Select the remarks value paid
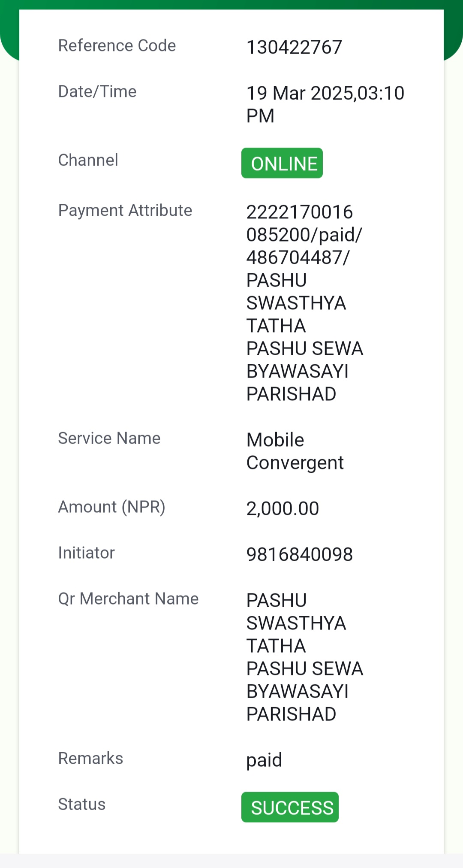Image resolution: width=463 pixels, height=868 pixels. pyautogui.click(x=264, y=760)
